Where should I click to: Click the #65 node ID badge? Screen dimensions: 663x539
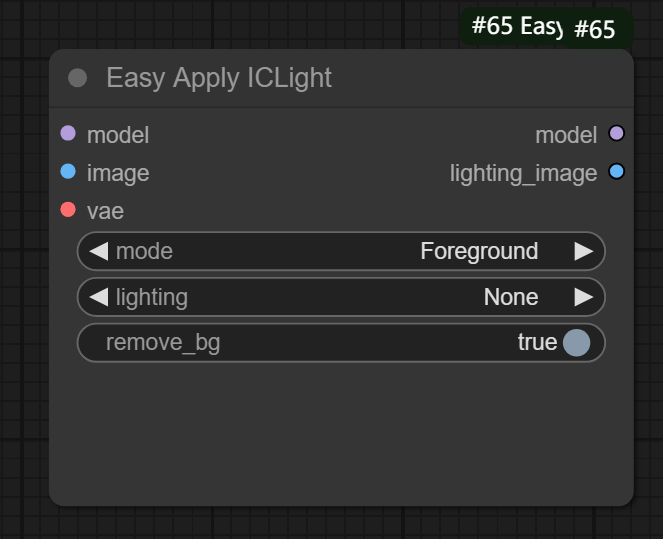pos(595,29)
